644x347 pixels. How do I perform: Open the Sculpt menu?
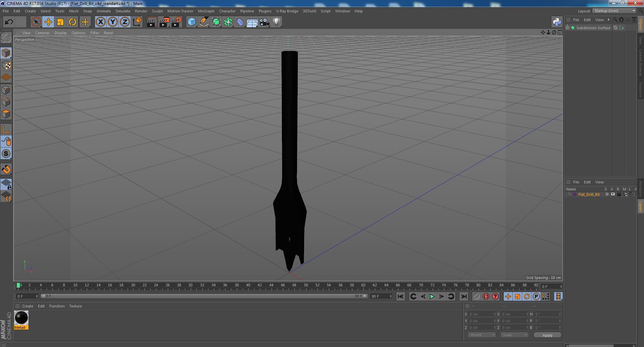click(x=157, y=11)
